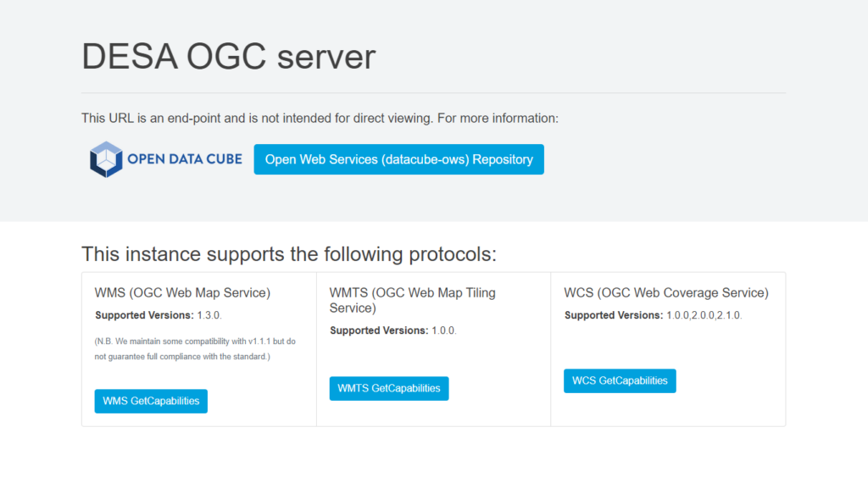Open the datacube-ows Repository button
The image size is (868, 494).
pyautogui.click(x=398, y=159)
